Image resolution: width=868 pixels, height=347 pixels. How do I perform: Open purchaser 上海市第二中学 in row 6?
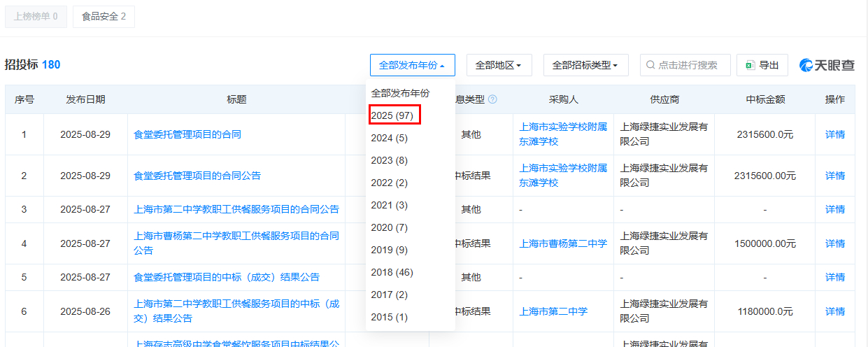tap(553, 311)
